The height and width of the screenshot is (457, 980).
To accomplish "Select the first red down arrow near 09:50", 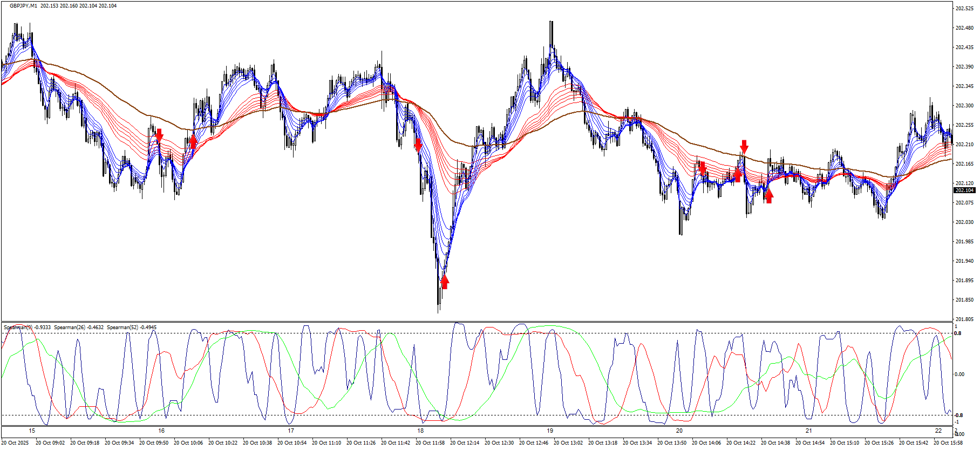I will pos(159,135).
